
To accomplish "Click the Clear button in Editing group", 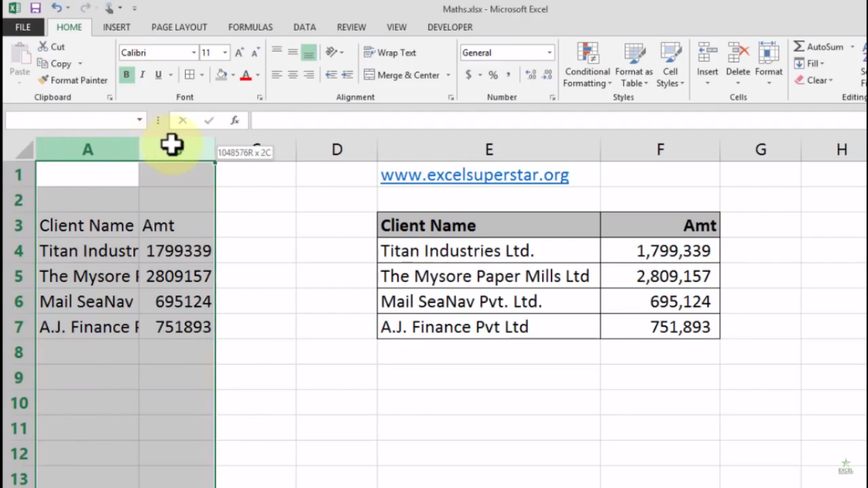I will click(813, 80).
